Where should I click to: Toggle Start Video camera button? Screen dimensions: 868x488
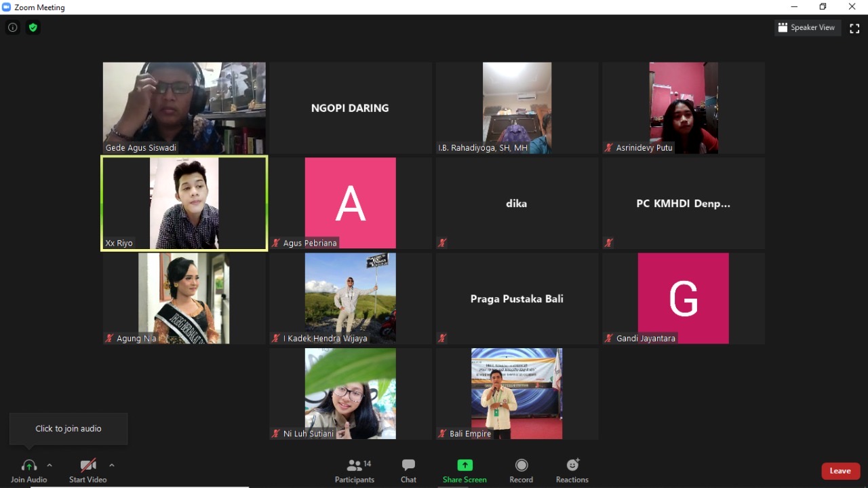[88, 471]
